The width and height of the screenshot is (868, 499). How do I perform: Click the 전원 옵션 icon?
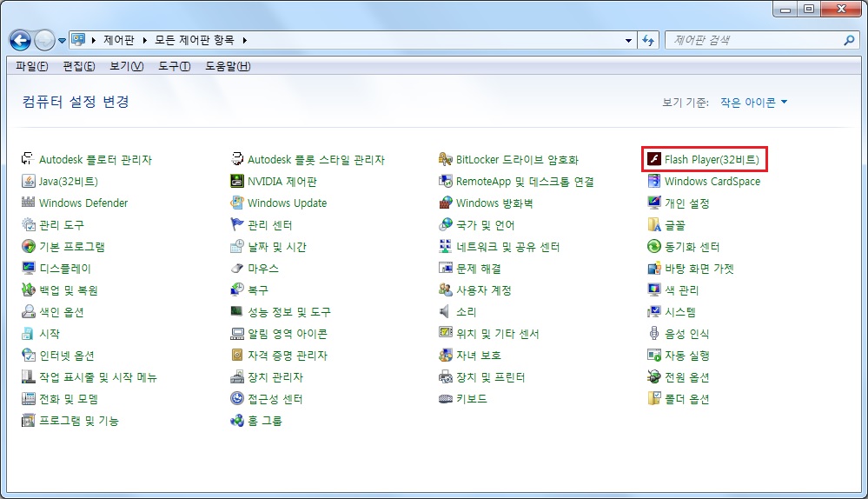pos(654,377)
